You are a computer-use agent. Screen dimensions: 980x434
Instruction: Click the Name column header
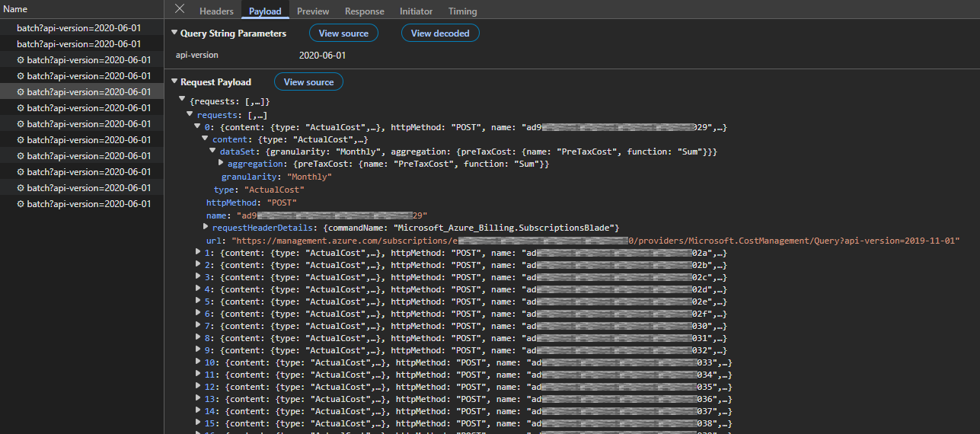click(x=15, y=9)
